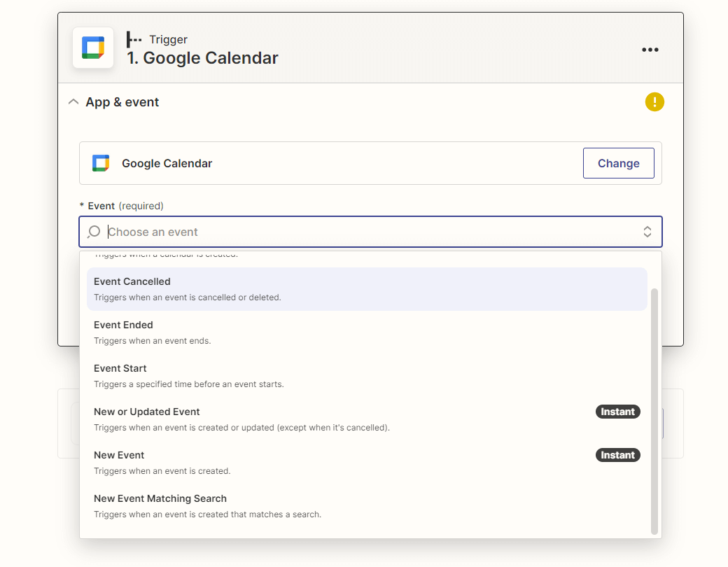Toggle the event dropdown up-down arrows

click(647, 232)
